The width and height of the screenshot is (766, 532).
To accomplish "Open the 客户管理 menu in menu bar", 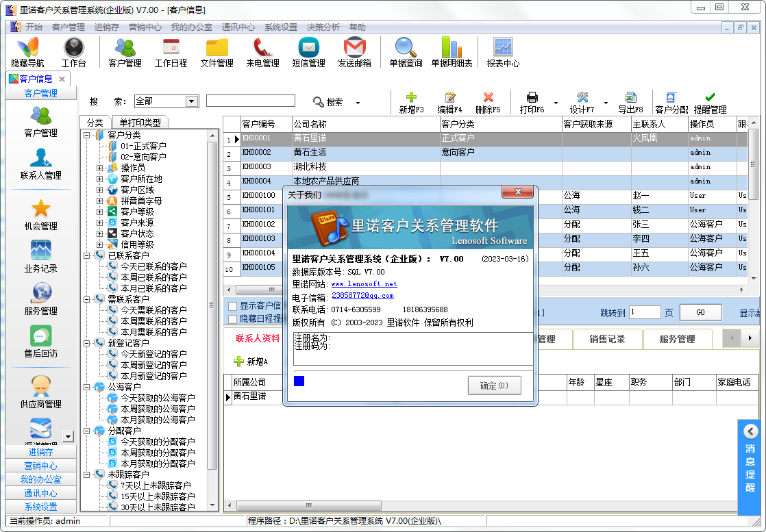I will coord(69,27).
